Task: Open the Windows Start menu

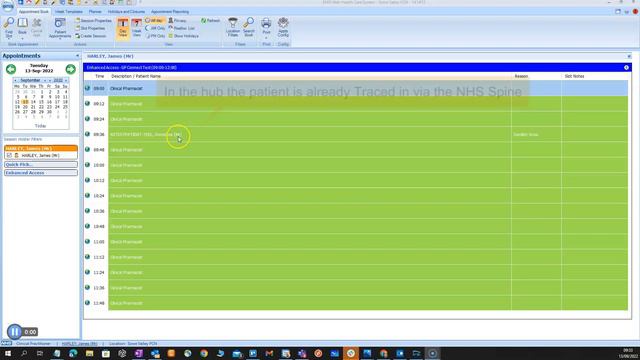Action: pos(8,353)
